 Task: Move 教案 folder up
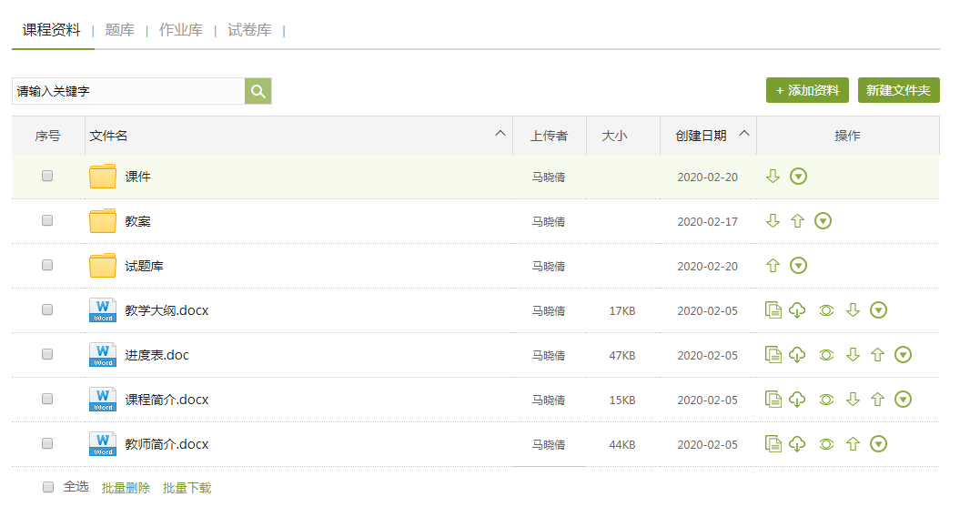point(798,221)
